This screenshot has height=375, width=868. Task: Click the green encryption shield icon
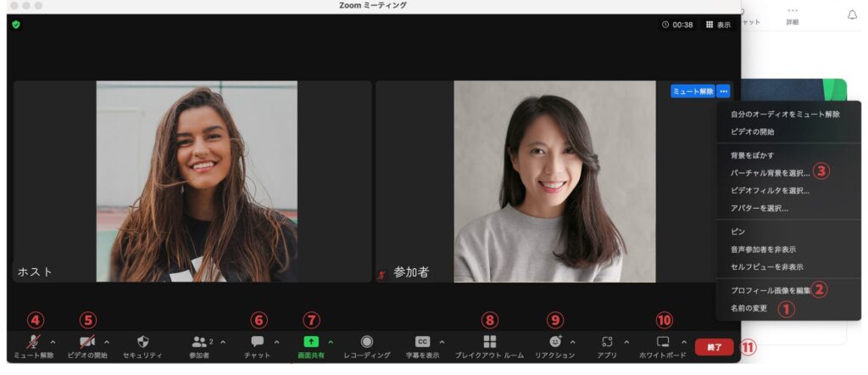[16, 25]
